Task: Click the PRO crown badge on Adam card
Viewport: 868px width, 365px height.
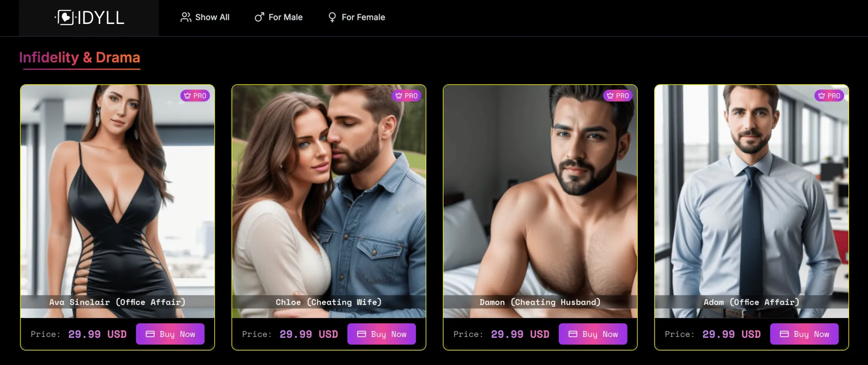Action: 829,95
